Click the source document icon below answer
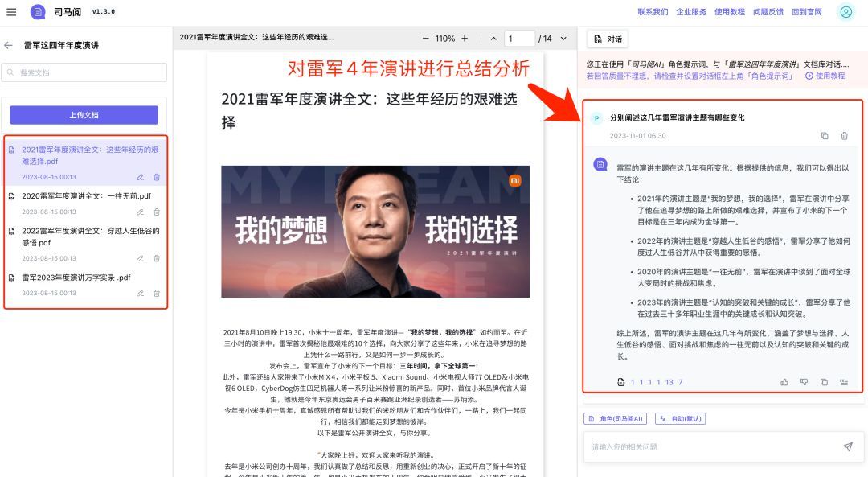This screenshot has height=477, width=868. [x=621, y=382]
